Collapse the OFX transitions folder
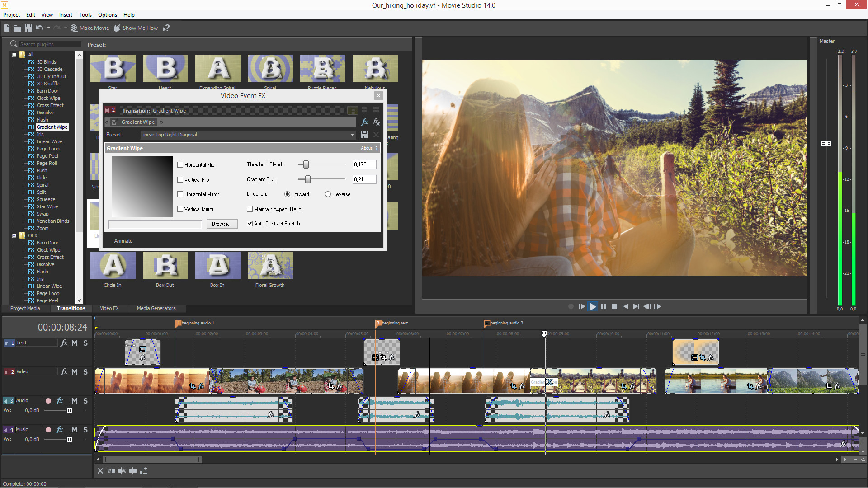Viewport: 868px width, 488px height. click(14, 235)
